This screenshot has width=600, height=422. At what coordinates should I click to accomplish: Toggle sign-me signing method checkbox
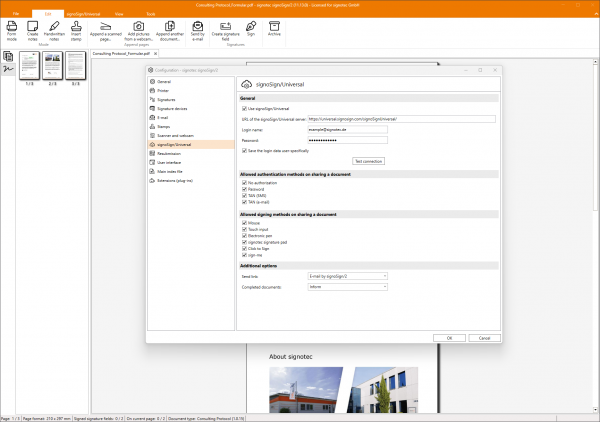tap(244, 255)
